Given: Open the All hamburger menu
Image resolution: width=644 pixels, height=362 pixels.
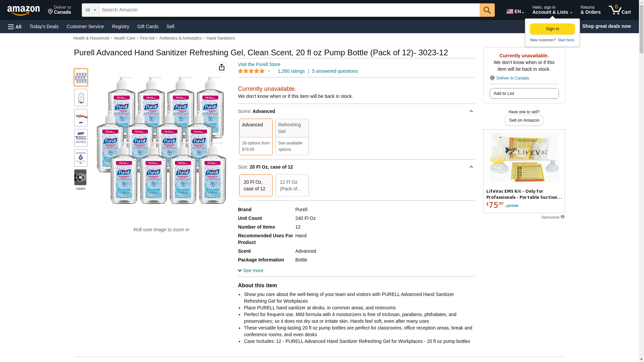Looking at the screenshot, I should (15, 26).
